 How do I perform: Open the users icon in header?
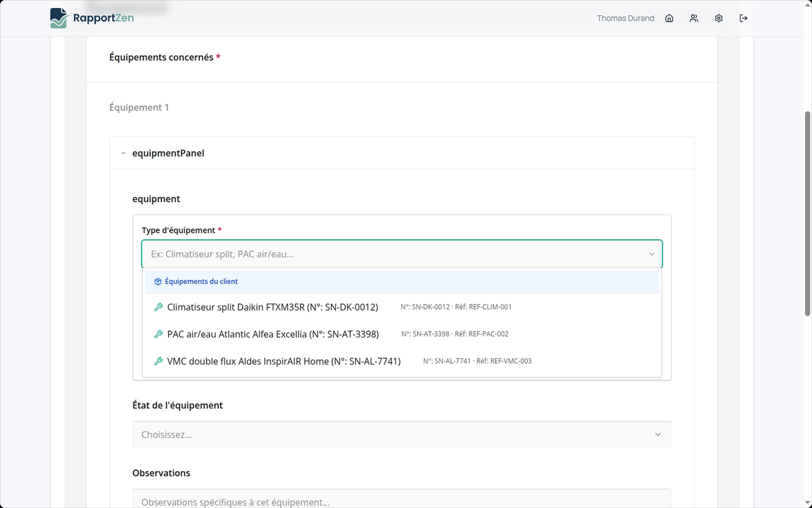click(694, 18)
